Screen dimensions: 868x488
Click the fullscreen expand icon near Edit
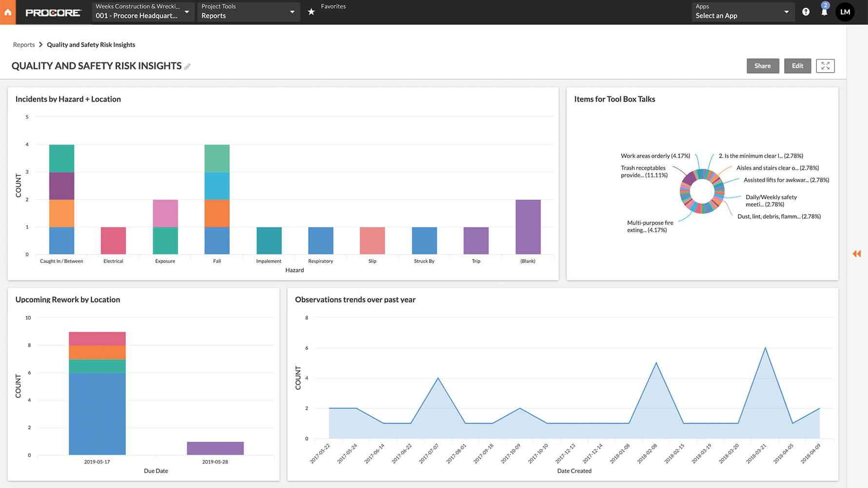coord(825,65)
